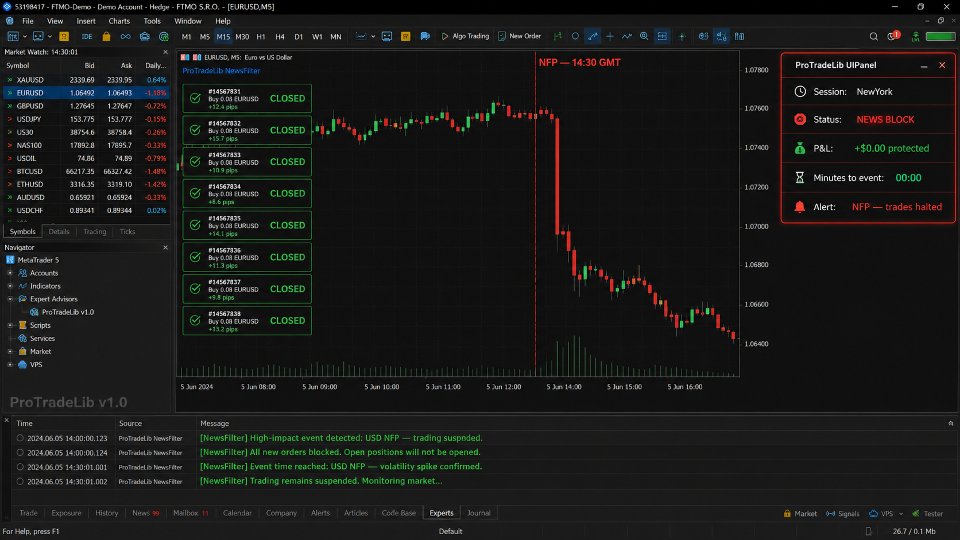Select the EURUSD row in Market Watch

pos(86,93)
